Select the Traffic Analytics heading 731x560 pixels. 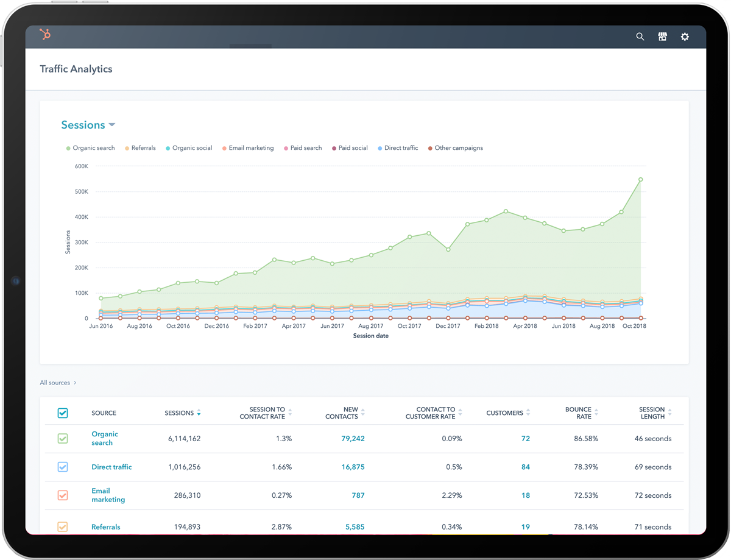coord(76,69)
